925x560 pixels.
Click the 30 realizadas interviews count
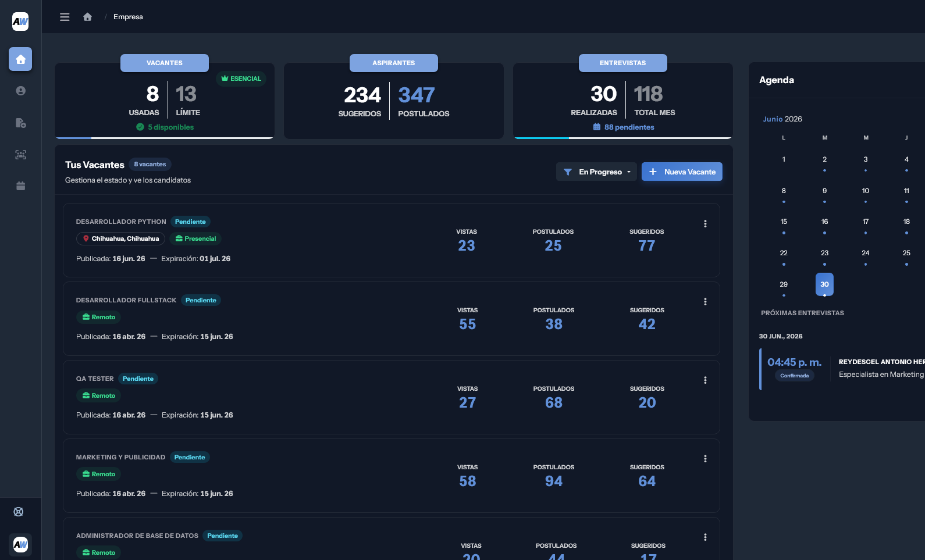[603, 94]
